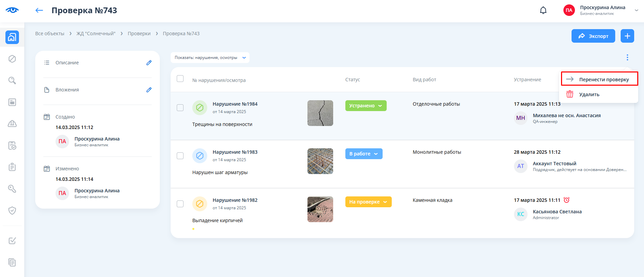
Task: Click the blue plus add button
Action: pos(627,36)
